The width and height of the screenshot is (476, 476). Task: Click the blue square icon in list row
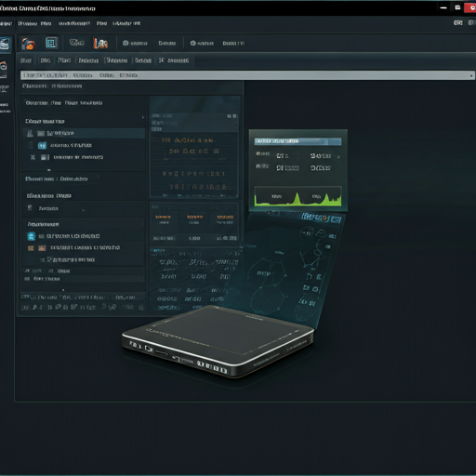coord(42,145)
